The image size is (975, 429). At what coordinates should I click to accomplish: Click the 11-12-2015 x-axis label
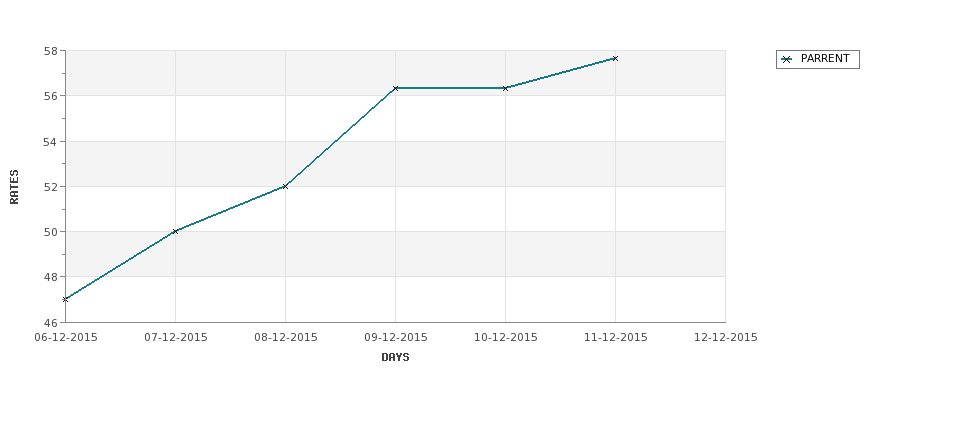(x=616, y=338)
